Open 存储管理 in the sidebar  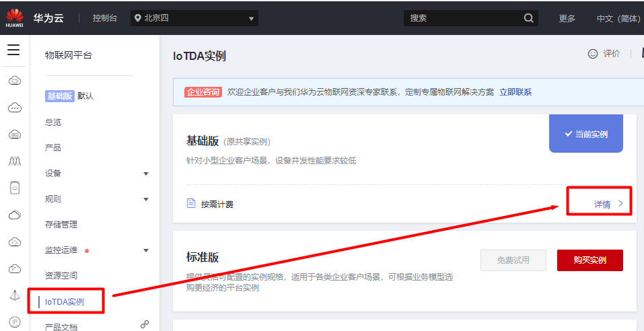[61, 225]
